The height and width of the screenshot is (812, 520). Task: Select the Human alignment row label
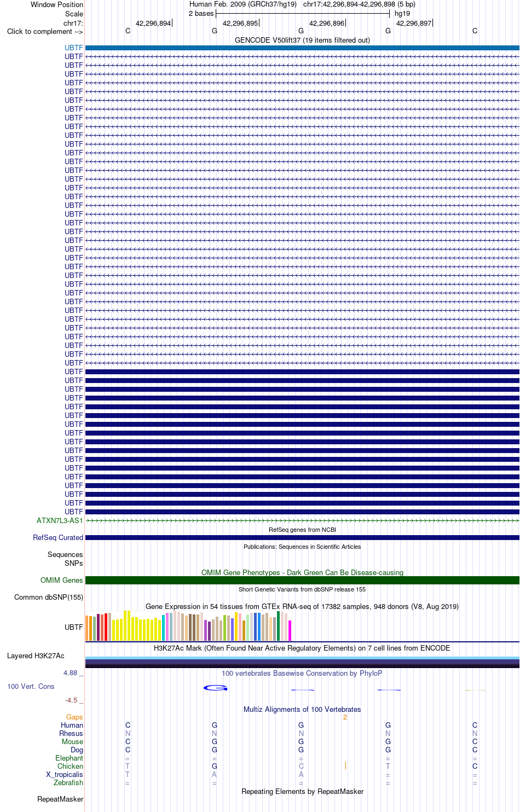[x=72, y=725]
